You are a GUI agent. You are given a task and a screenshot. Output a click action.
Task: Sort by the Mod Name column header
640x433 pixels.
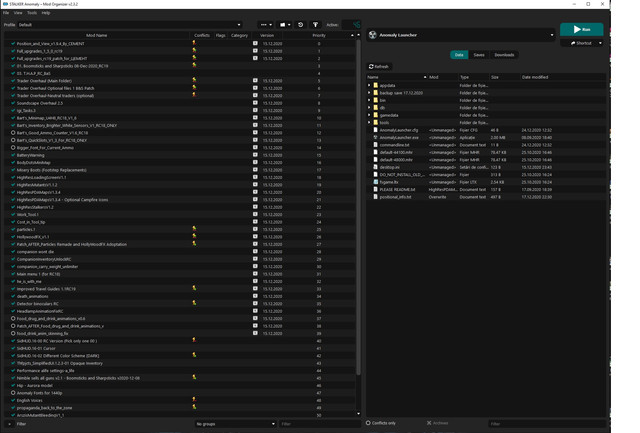(96, 36)
